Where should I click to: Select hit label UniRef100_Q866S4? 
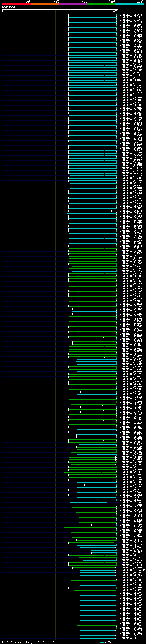(131, 631)
